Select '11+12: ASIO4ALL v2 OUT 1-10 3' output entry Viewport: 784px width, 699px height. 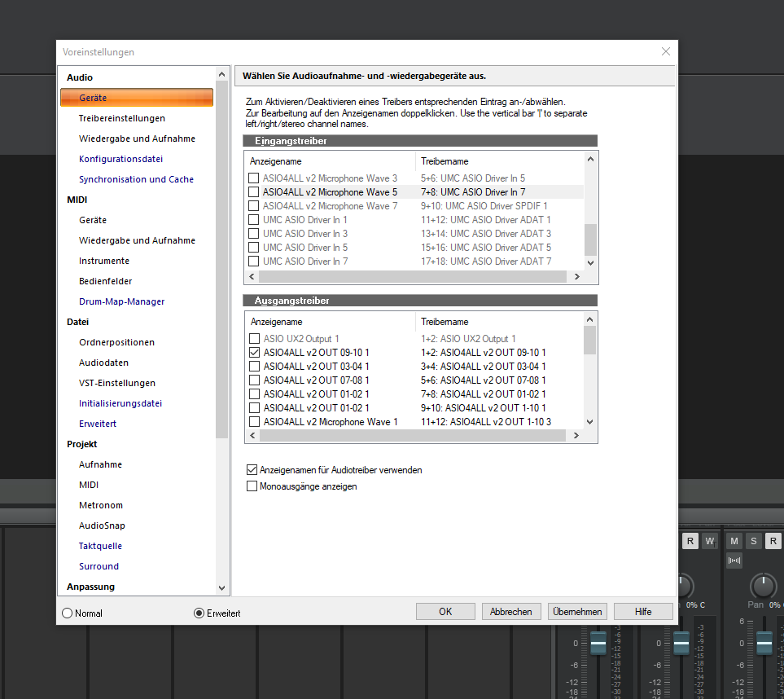tap(485, 422)
